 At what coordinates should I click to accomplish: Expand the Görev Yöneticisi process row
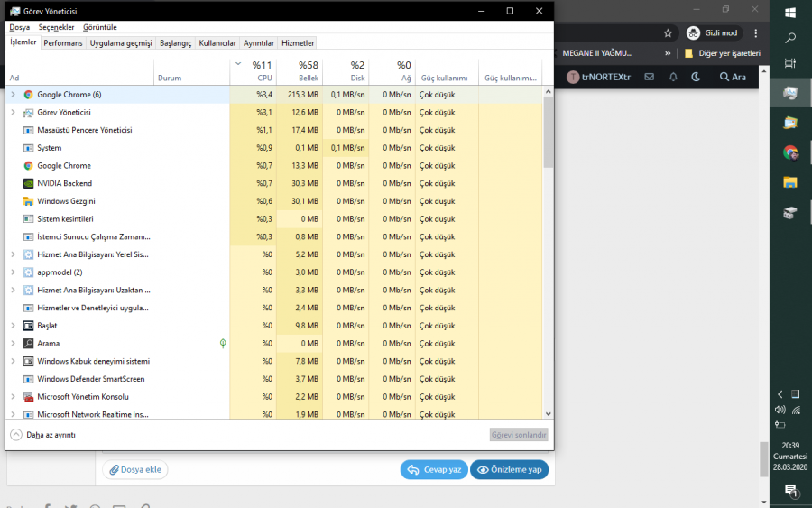pyautogui.click(x=13, y=113)
